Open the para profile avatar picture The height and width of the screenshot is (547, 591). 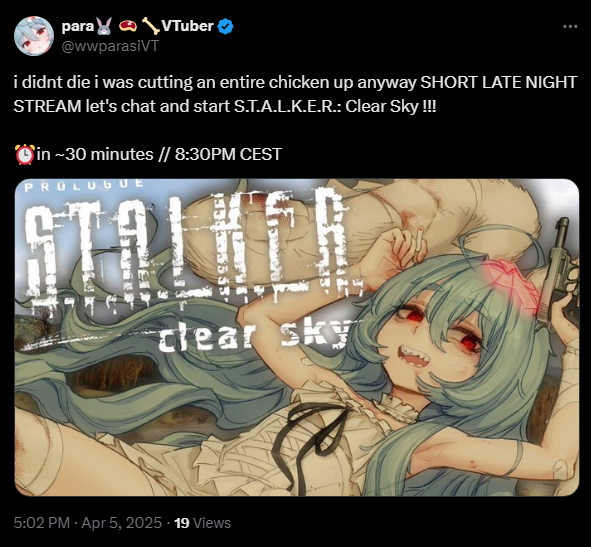point(34,36)
